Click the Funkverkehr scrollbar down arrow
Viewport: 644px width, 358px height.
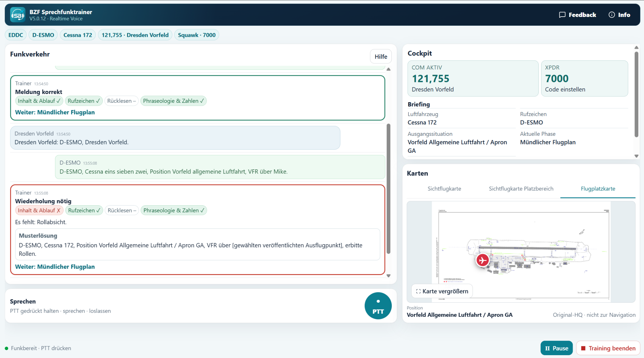click(x=389, y=276)
